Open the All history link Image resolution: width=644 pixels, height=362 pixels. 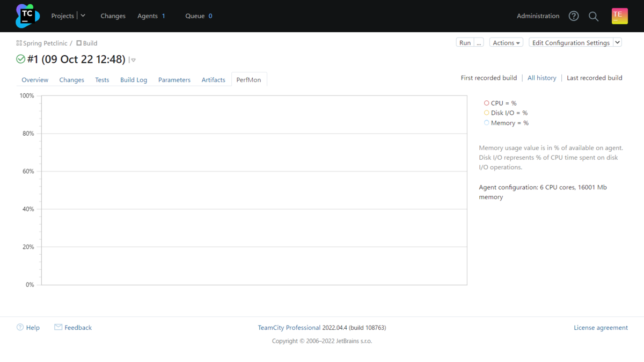(x=541, y=78)
